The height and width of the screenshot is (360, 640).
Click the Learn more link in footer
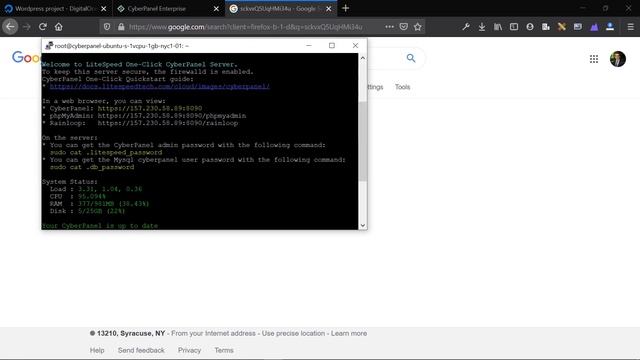tap(349, 333)
